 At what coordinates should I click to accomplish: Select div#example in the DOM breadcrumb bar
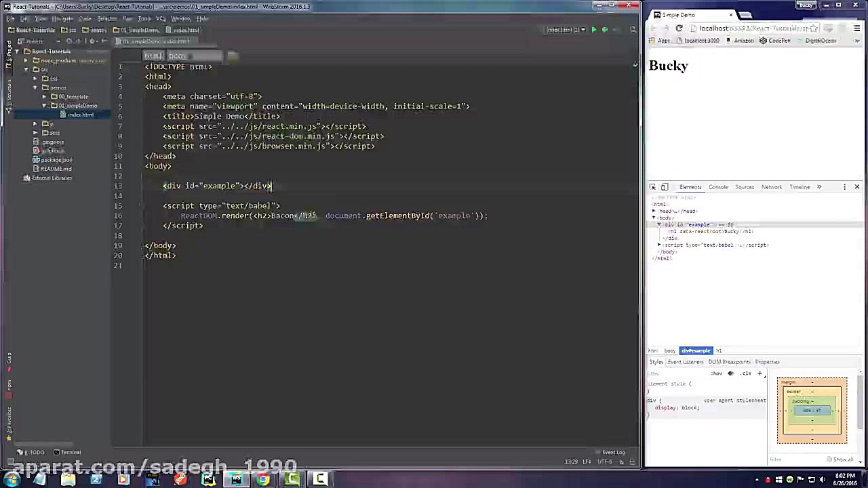coord(696,350)
